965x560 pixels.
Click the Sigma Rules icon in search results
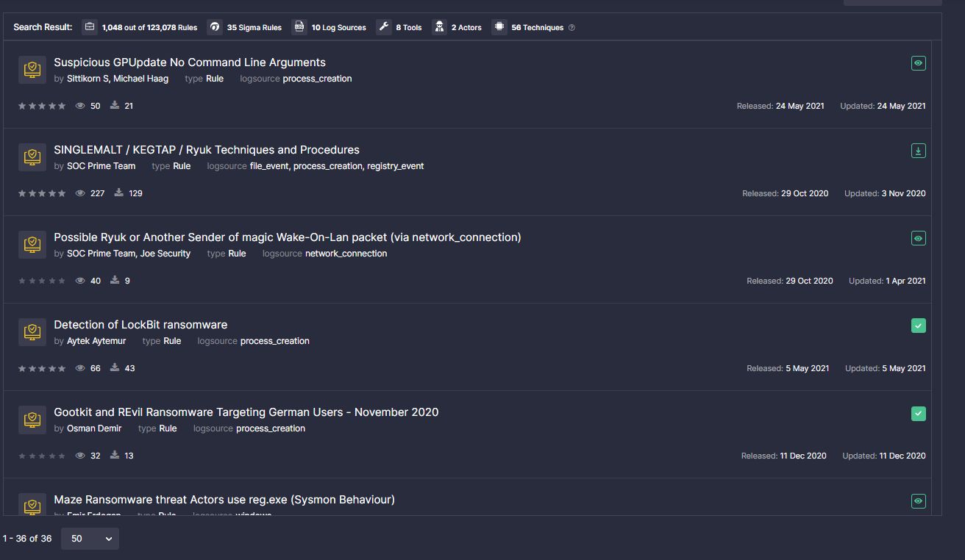[215, 27]
